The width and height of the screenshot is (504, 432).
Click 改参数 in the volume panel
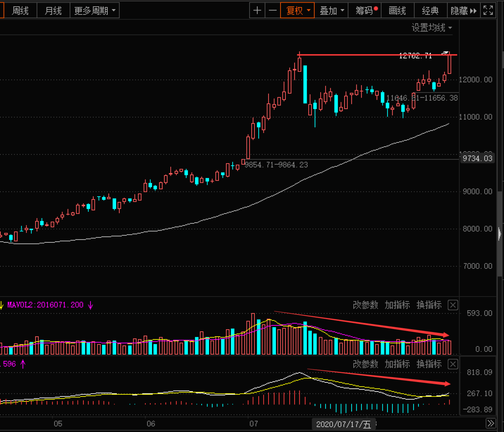pos(365,305)
